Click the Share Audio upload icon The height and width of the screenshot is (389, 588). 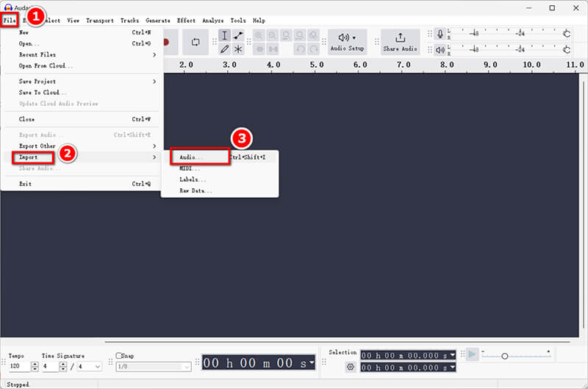click(400, 42)
